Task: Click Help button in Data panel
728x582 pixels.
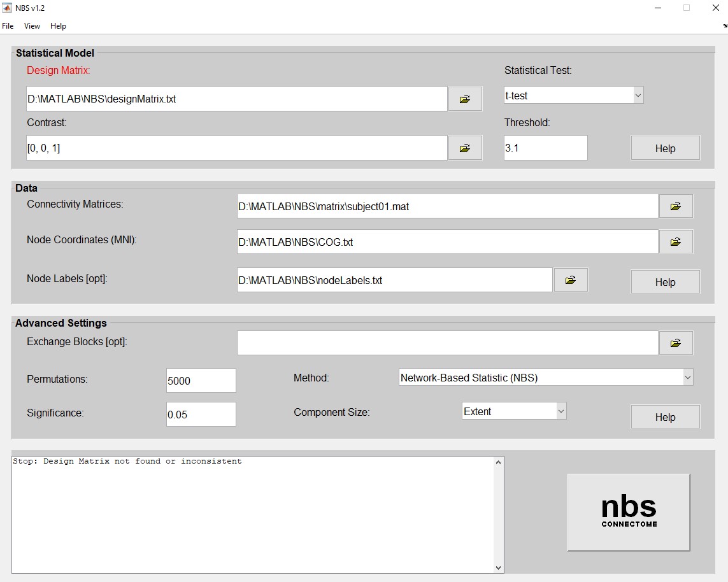Action: pos(665,282)
